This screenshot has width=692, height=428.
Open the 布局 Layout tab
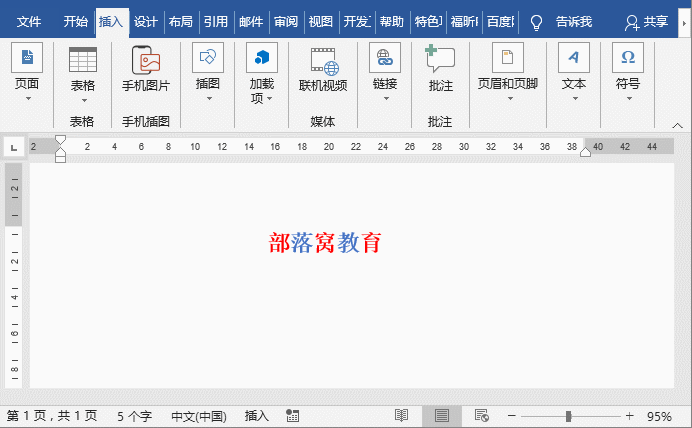[x=181, y=22]
